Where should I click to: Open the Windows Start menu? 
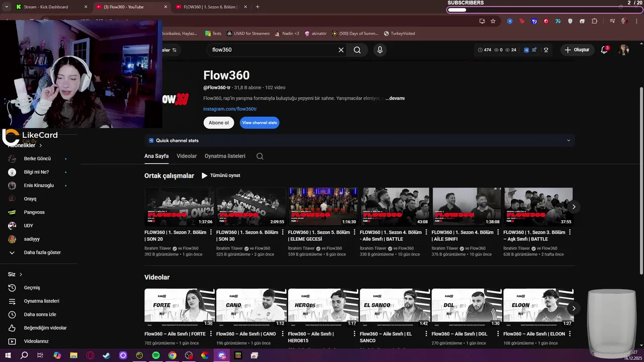pos(8,355)
